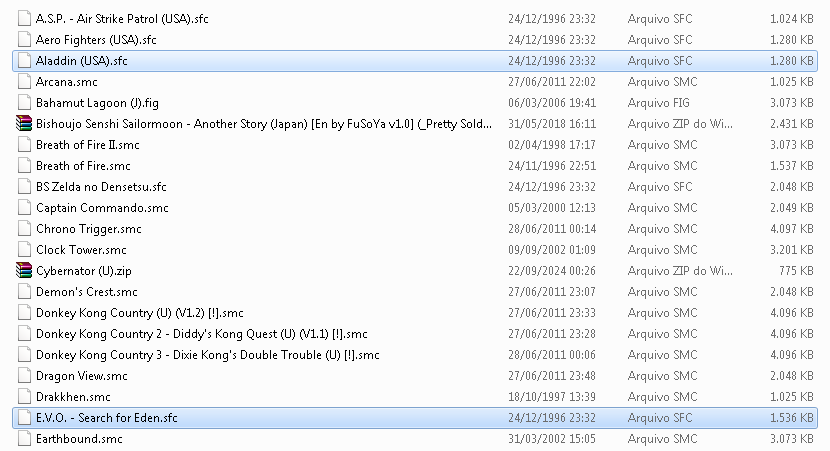Click the 18/10/1997 13:39 modified date

coord(552,397)
